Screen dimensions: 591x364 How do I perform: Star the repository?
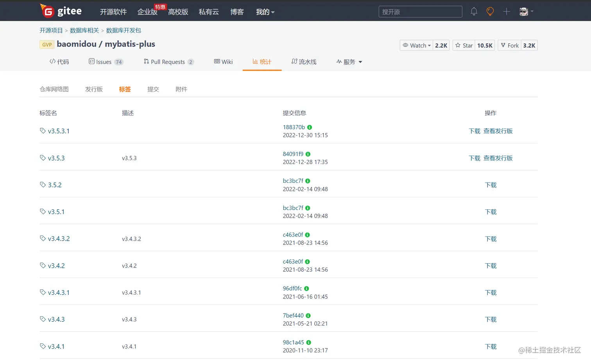[464, 45]
